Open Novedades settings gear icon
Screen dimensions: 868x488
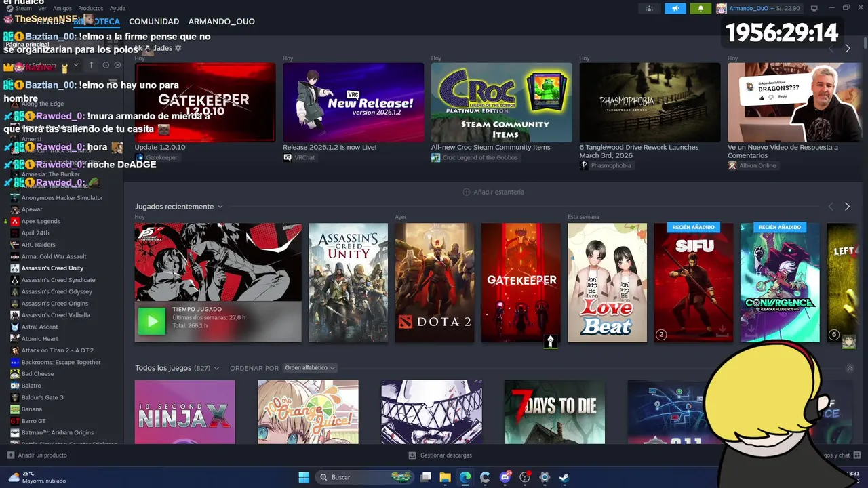tap(178, 48)
